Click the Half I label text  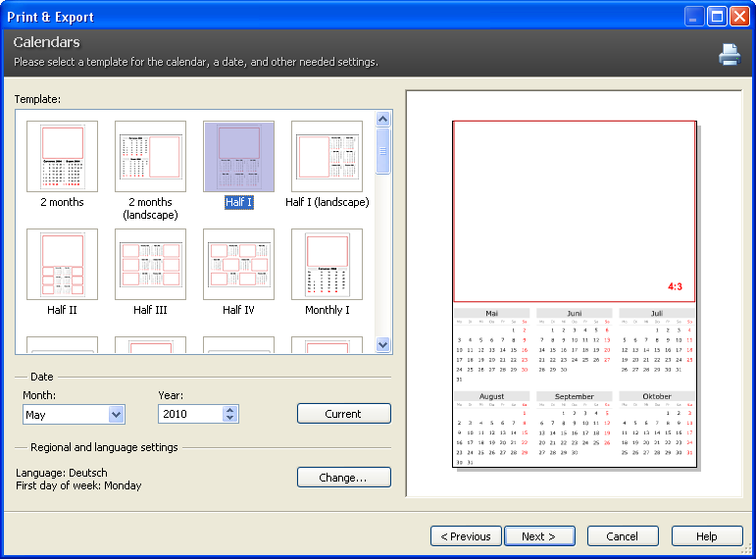click(238, 203)
